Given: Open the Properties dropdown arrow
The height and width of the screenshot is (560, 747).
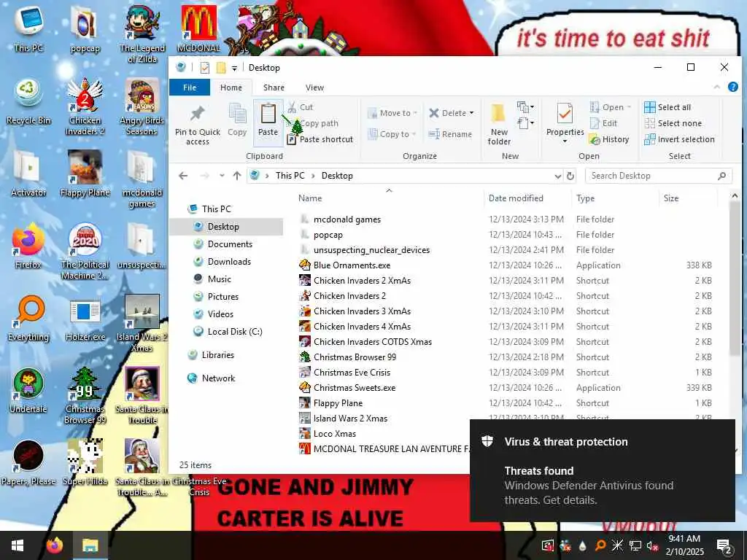Looking at the screenshot, I should 565,141.
